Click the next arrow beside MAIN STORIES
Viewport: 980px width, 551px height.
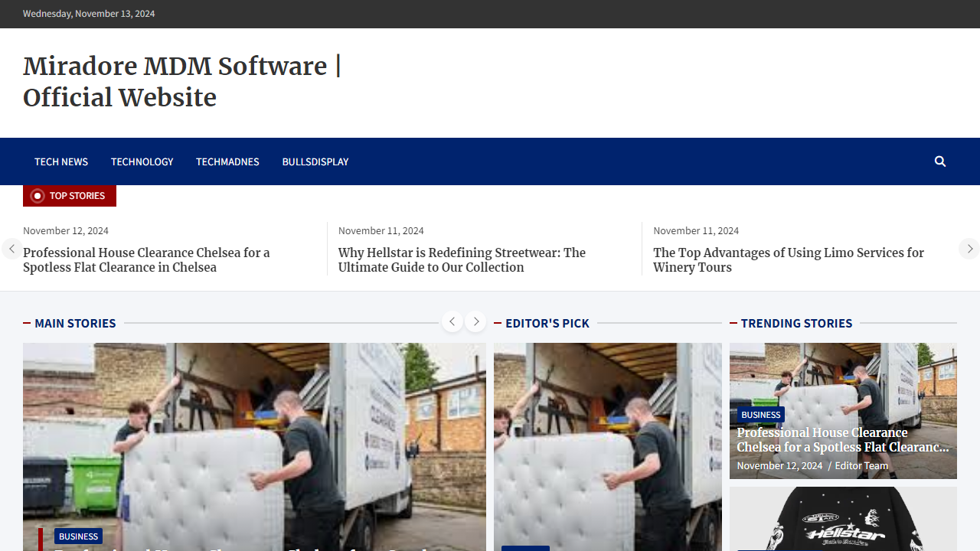click(475, 321)
